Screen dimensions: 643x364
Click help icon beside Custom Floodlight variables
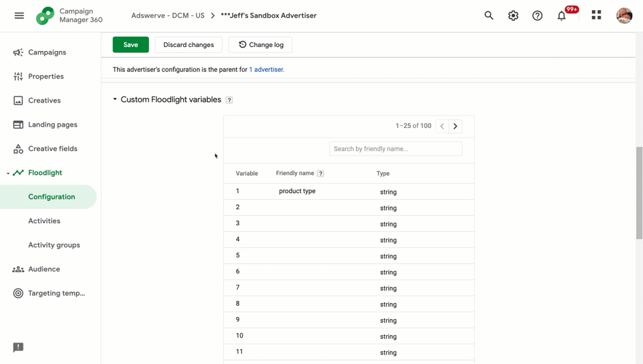(229, 100)
